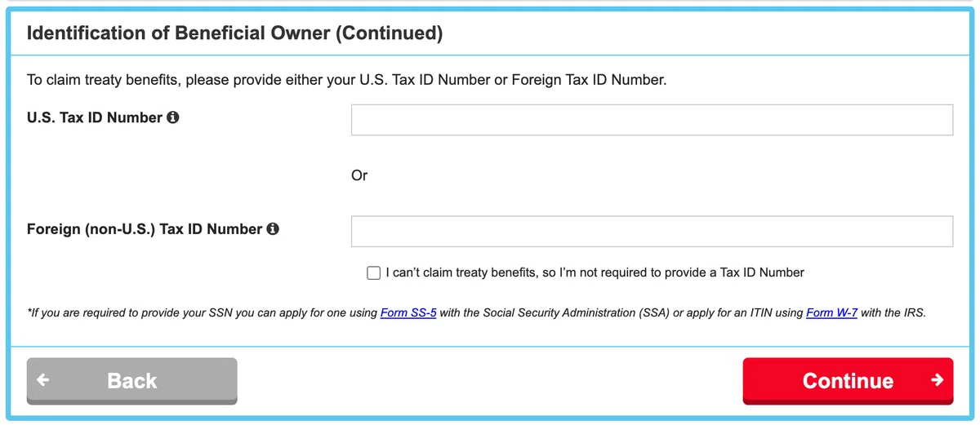Image resolution: width=980 pixels, height=425 pixels.
Task: Click the right arrow icon on Continue
Action: click(937, 380)
